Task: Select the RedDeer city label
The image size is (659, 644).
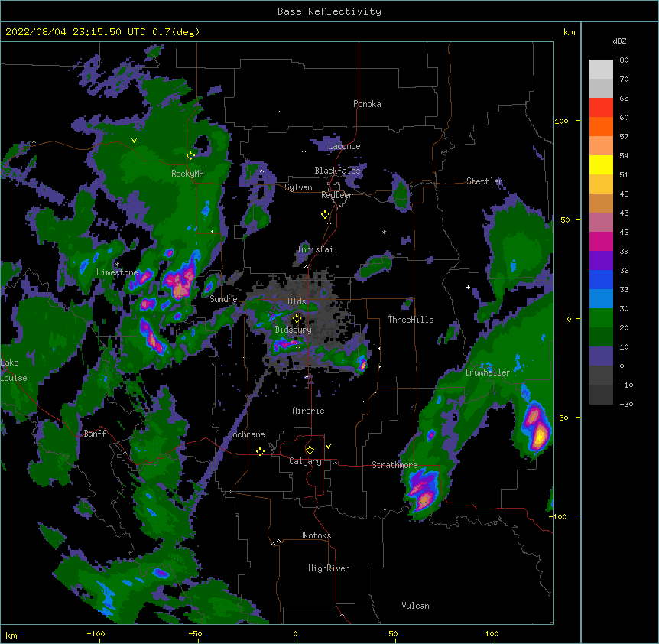Action: [336, 195]
